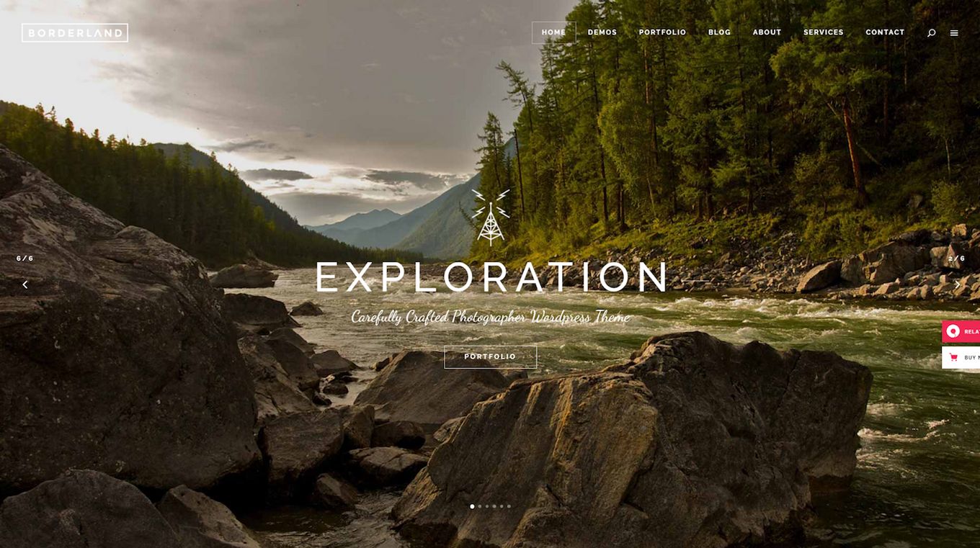Image resolution: width=980 pixels, height=548 pixels.
Task: Open the Services menu item
Action: pos(824,32)
